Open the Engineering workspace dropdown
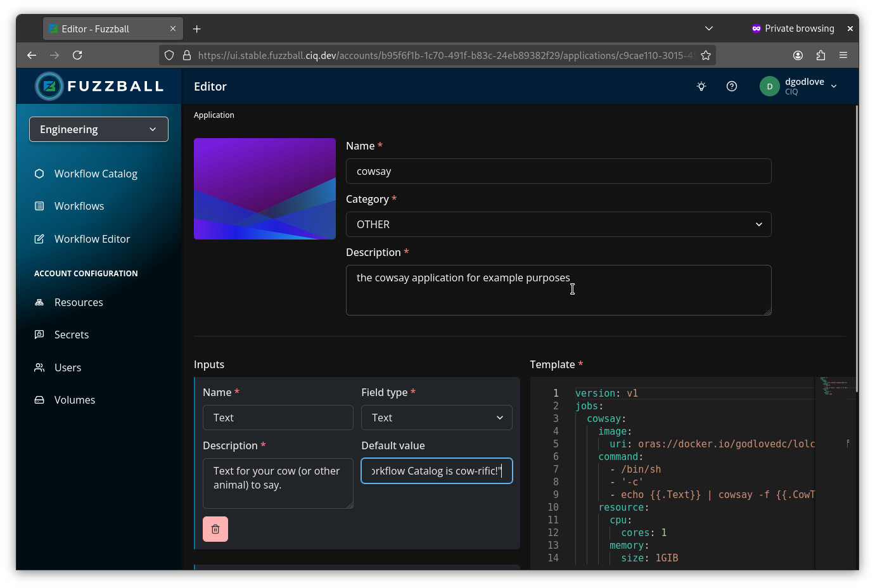Viewport: 875px width, 588px height. (x=98, y=129)
